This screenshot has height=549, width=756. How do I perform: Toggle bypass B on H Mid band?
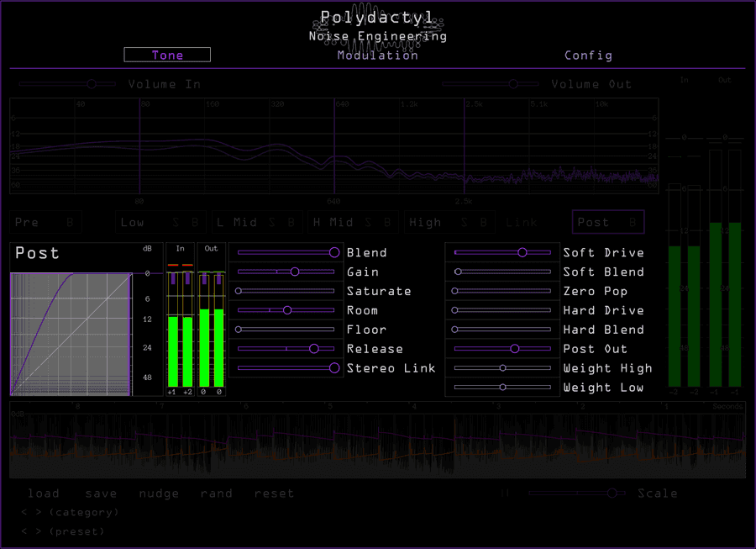pyautogui.click(x=387, y=223)
